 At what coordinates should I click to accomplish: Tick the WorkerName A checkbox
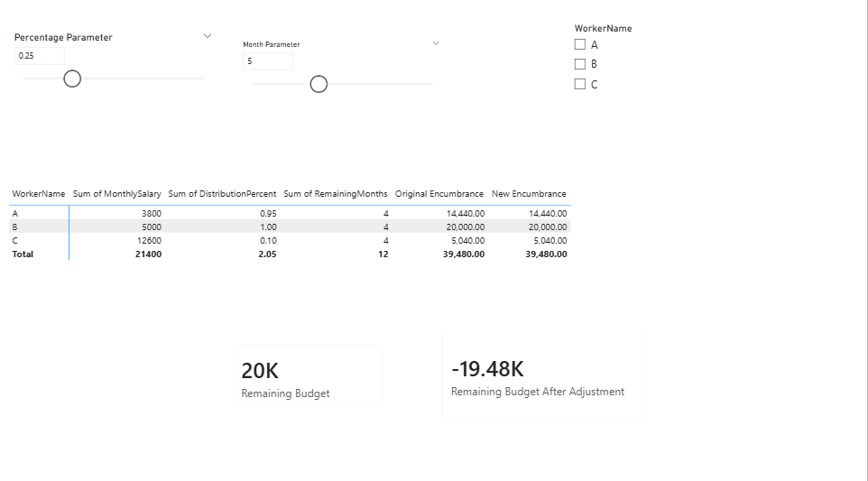click(579, 44)
